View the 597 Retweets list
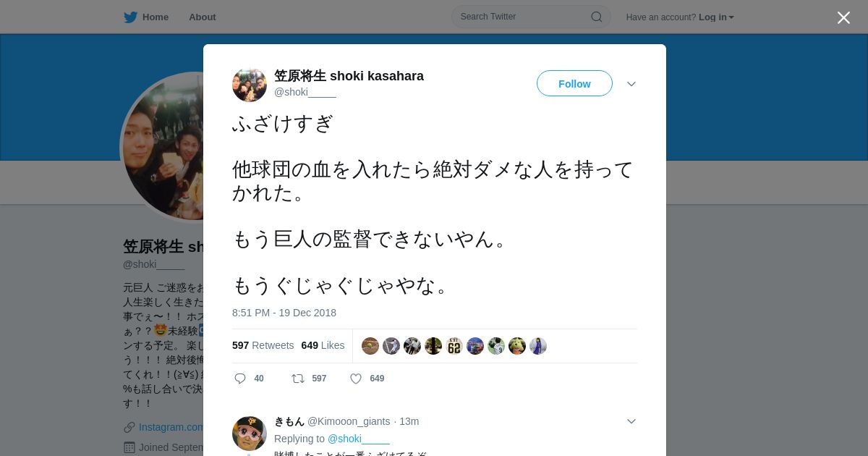This screenshot has width=868, height=456. click(x=263, y=345)
